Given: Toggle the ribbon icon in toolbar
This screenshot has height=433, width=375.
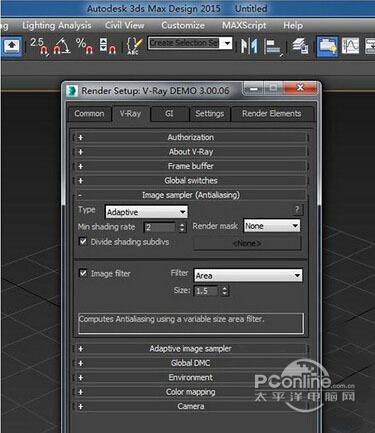Looking at the screenshot, I should 327,46.
